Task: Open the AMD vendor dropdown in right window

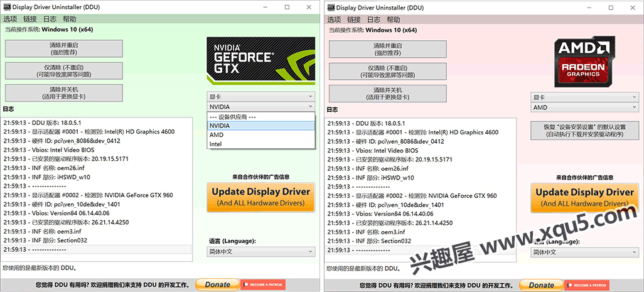Action: coord(585,107)
